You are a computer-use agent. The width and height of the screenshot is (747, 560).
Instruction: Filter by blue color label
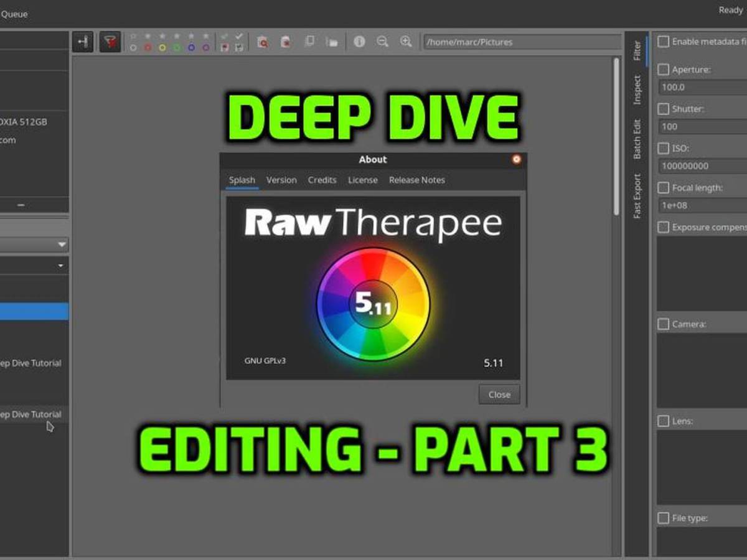tap(191, 47)
